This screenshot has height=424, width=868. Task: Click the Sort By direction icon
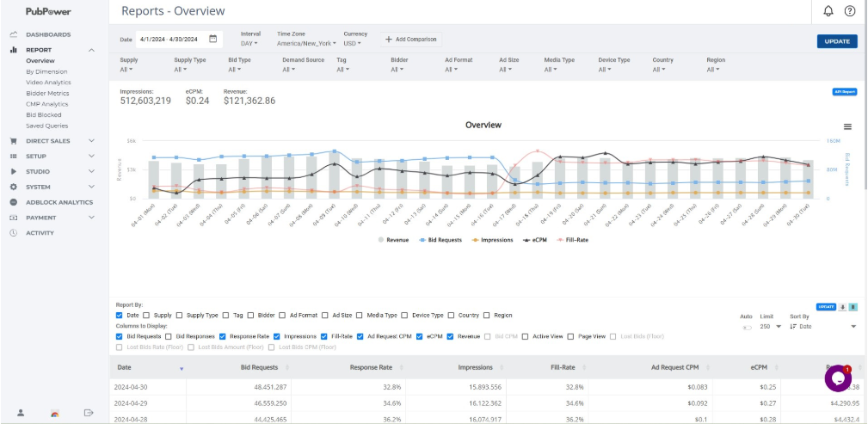coord(793,327)
